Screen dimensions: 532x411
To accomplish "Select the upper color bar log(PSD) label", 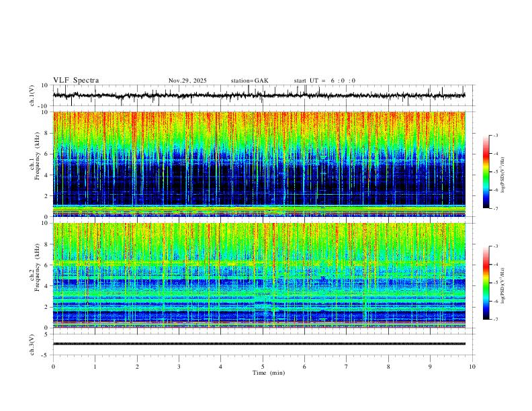I will [x=502, y=175].
